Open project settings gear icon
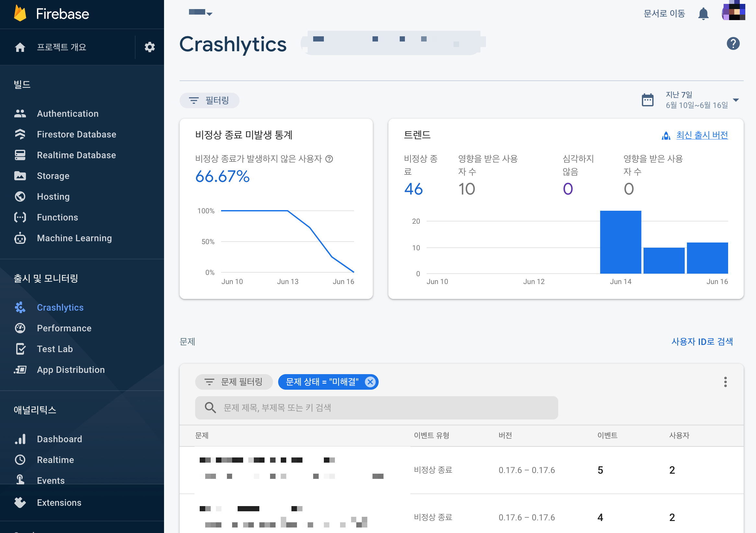Image resolution: width=756 pixels, height=533 pixels. pyautogui.click(x=149, y=47)
